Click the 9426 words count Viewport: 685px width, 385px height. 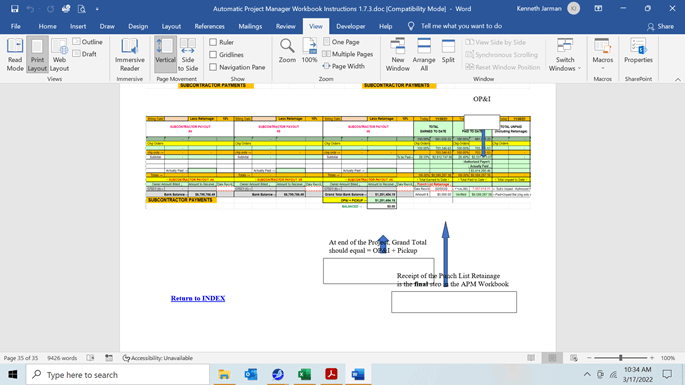tap(62, 358)
